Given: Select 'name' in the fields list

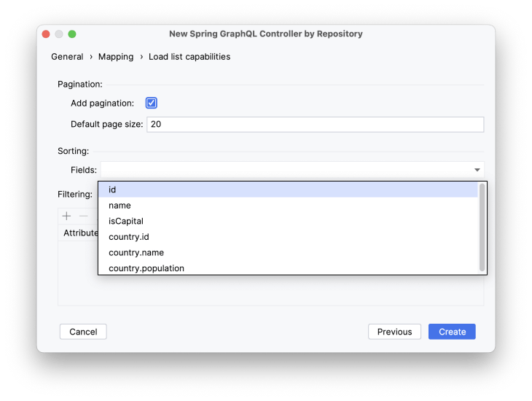Looking at the screenshot, I should (x=288, y=206).
